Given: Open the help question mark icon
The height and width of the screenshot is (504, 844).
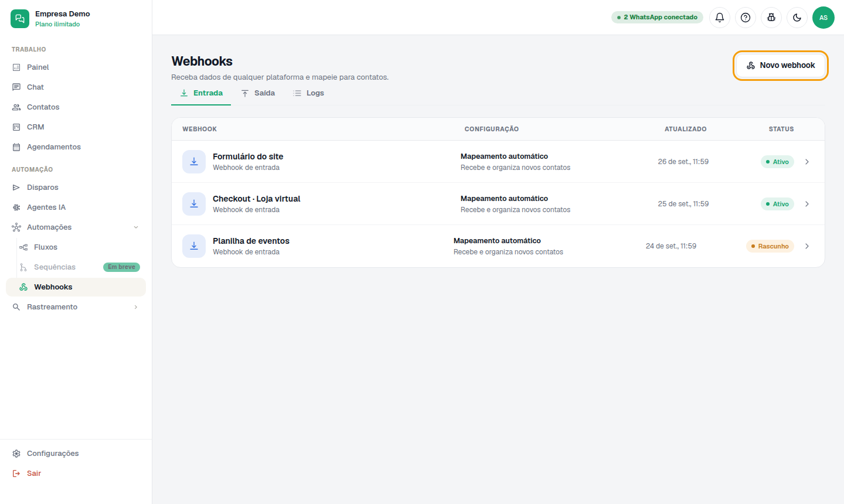Looking at the screenshot, I should click(x=746, y=18).
